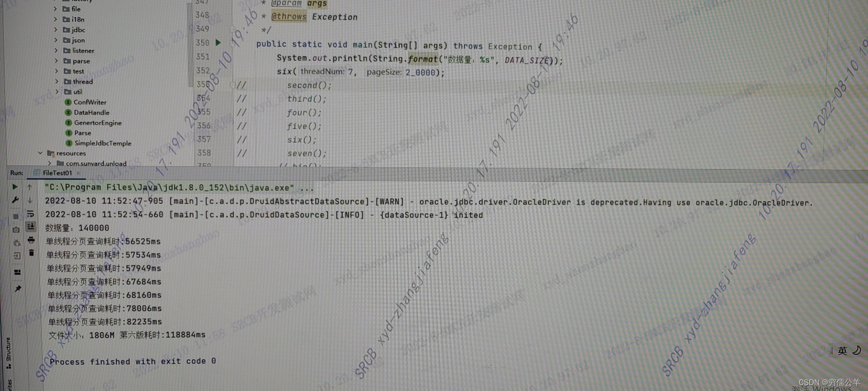The image size is (868, 391).
Task: Click line number 351 in the gutter
Action: (x=203, y=57)
